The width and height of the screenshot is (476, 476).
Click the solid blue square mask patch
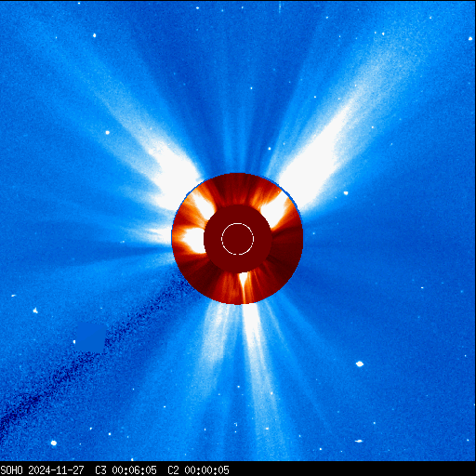(x=90, y=337)
